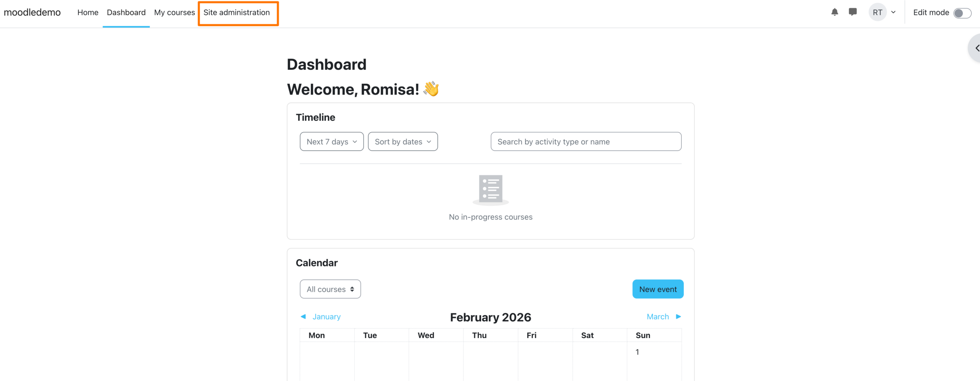Toggle Edit mode switch on
Image resolution: width=980 pixels, height=381 pixels.
pos(962,13)
